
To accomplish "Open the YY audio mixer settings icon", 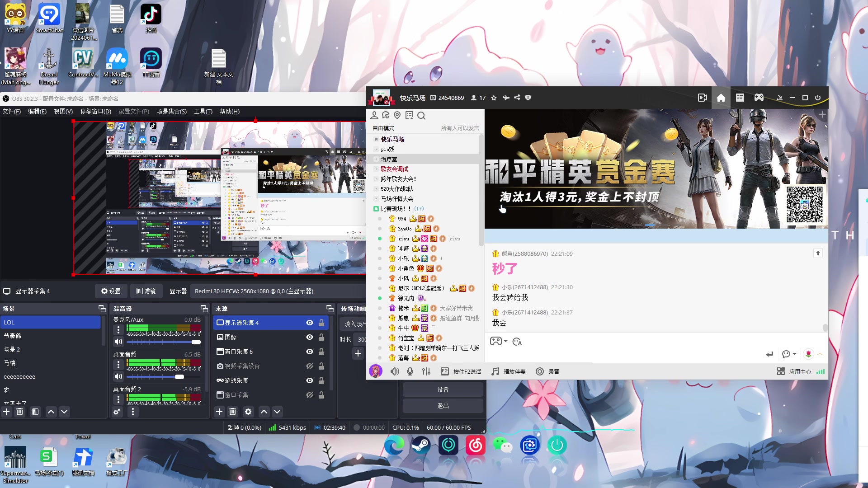I will click(426, 371).
